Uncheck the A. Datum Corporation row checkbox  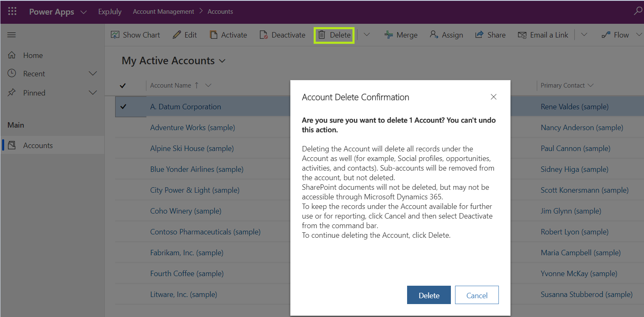tap(123, 107)
